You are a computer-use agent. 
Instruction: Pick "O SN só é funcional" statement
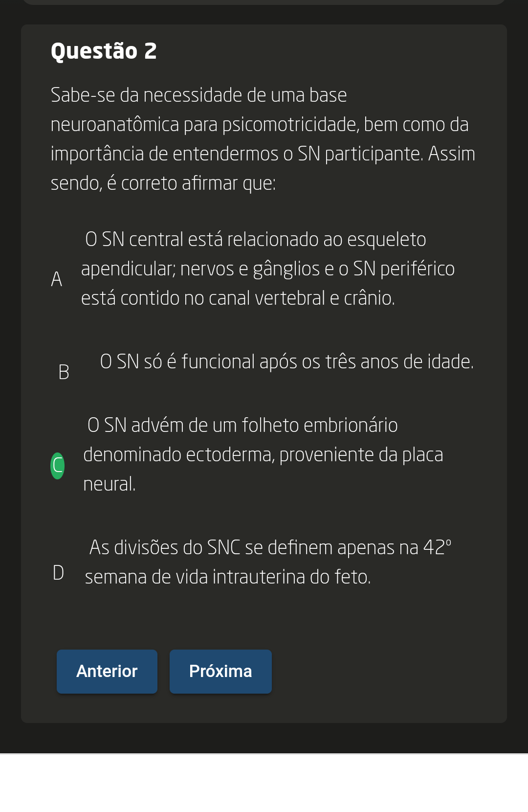[x=286, y=362]
